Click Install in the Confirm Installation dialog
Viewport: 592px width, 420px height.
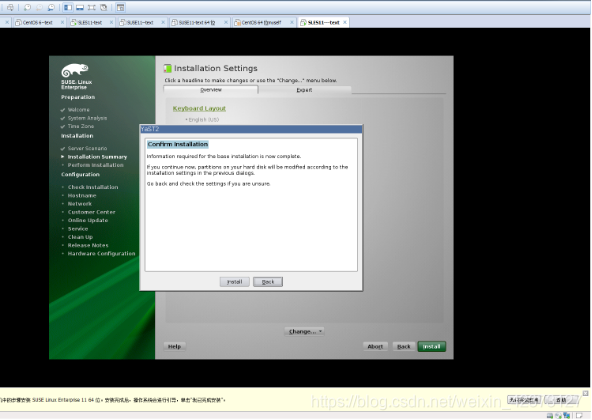pos(234,282)
